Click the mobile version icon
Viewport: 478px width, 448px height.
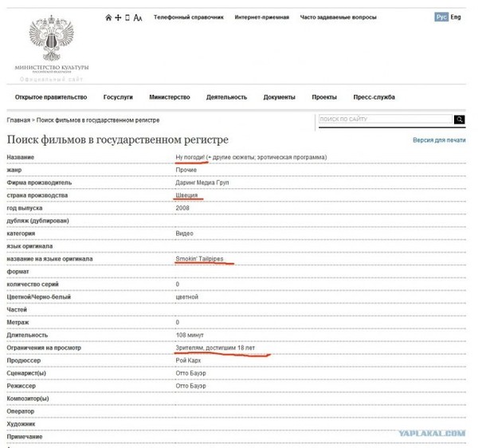pyautogui.click(x=127, y=18)
